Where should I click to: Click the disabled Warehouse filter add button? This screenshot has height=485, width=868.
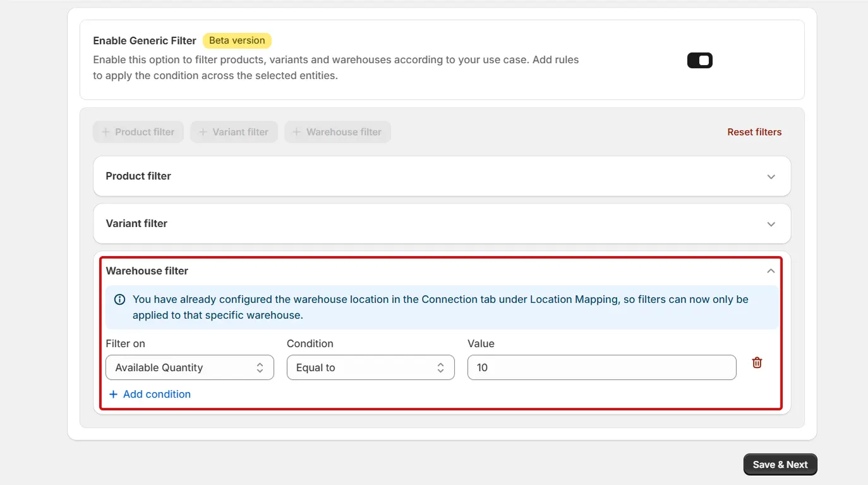point(337,132)
